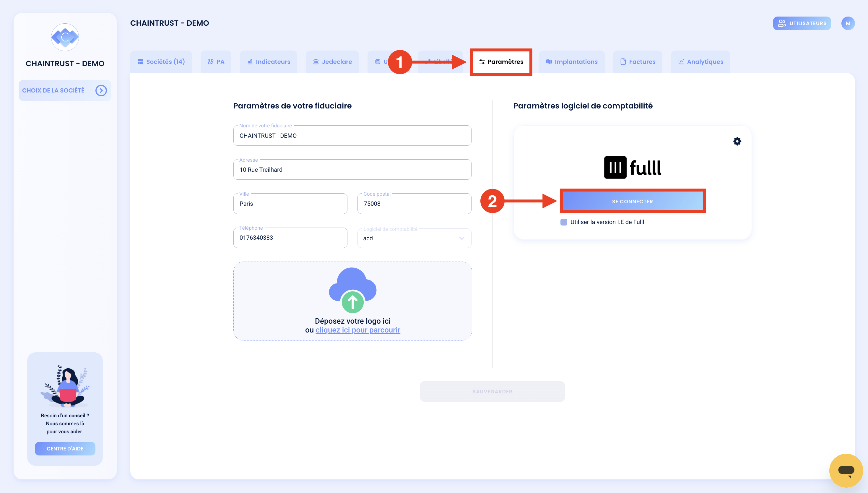868x493 pixels.
Task: Click the help illustration of woman with laptop
Action: [x=65, y=386]
